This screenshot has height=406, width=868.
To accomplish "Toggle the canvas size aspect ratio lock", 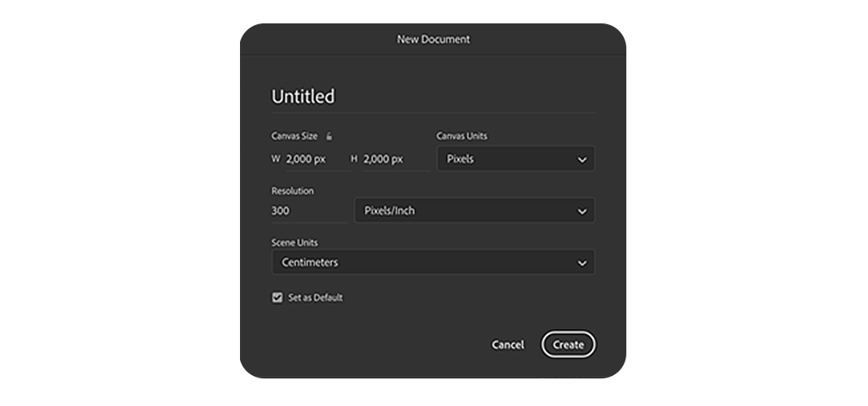I will [329, 136].
